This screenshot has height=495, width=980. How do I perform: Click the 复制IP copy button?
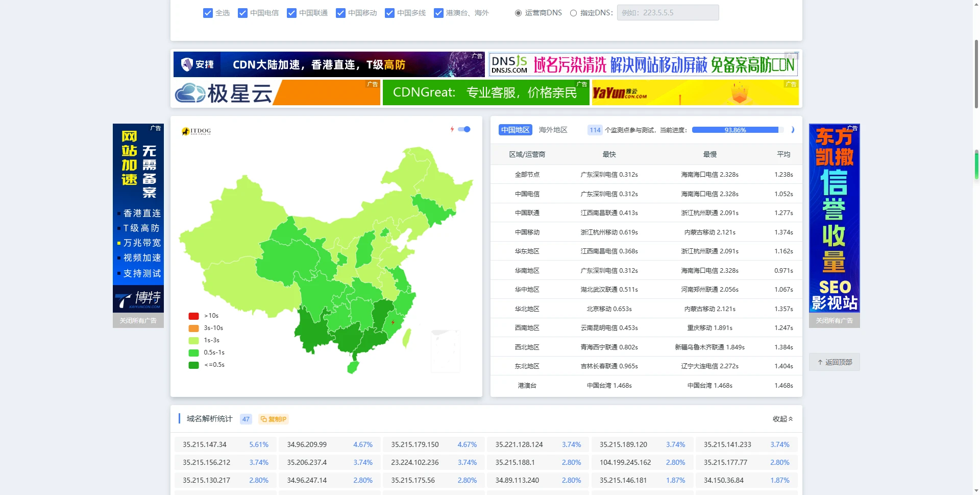click(x=274, y=419)
